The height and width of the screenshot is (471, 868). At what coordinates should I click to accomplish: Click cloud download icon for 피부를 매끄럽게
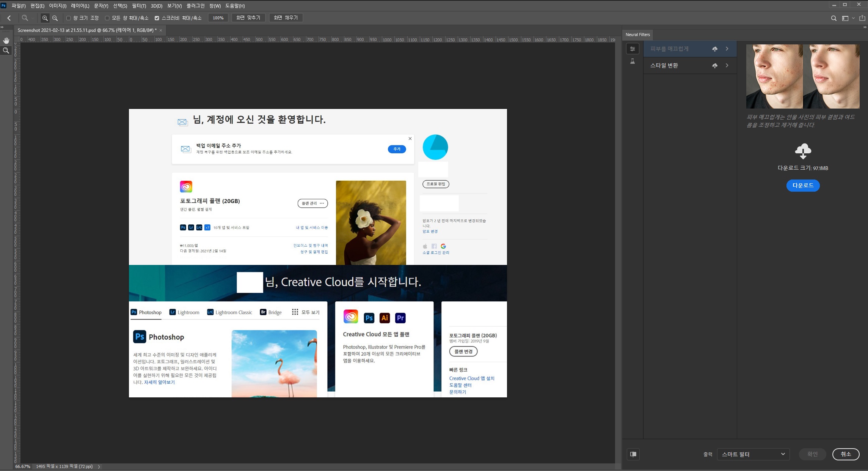[714, 49]
